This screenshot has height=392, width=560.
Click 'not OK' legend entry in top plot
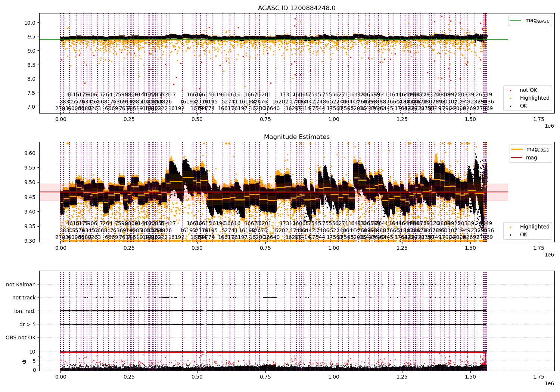pyautogui.click(x=523, y=90)
